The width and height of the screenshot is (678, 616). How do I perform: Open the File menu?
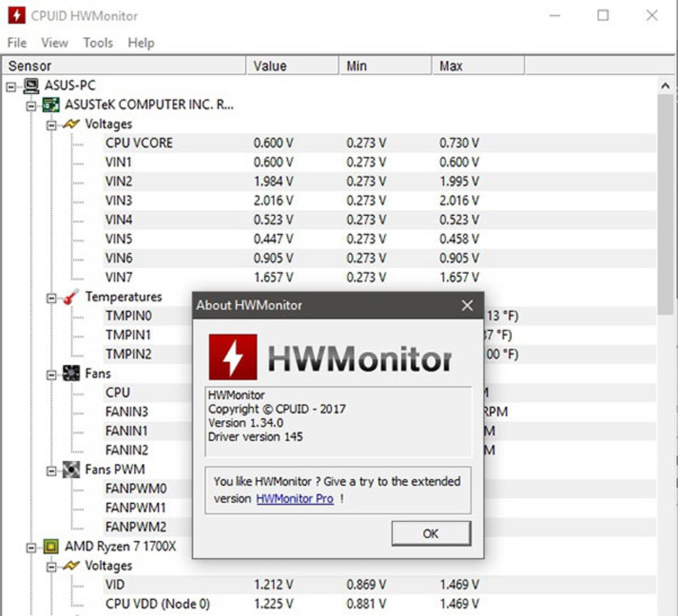tap(17, 43)
